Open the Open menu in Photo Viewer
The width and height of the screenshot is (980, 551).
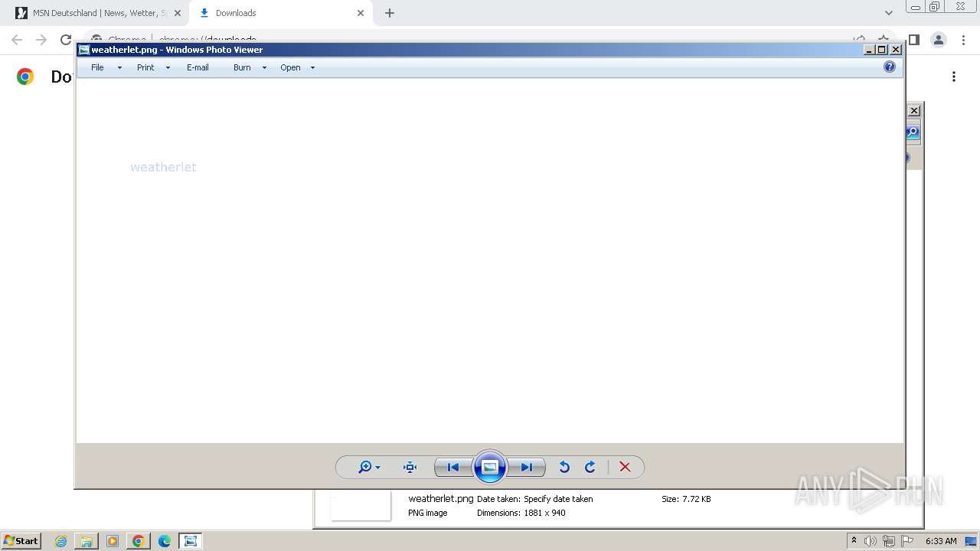tap(290, 67)
